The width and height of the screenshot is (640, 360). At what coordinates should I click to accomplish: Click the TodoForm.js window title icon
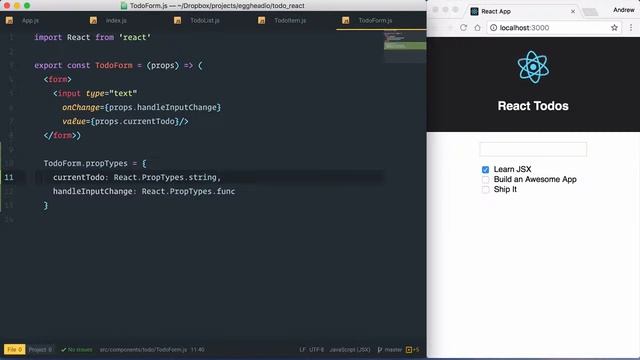click(x=124, y=6)
